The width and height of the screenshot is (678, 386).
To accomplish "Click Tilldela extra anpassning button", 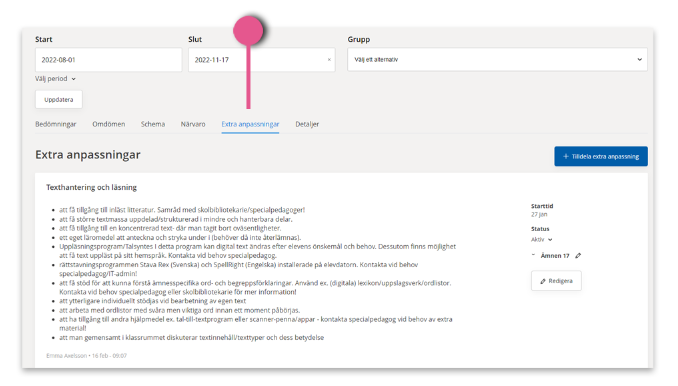I will (x=601, y=156).
